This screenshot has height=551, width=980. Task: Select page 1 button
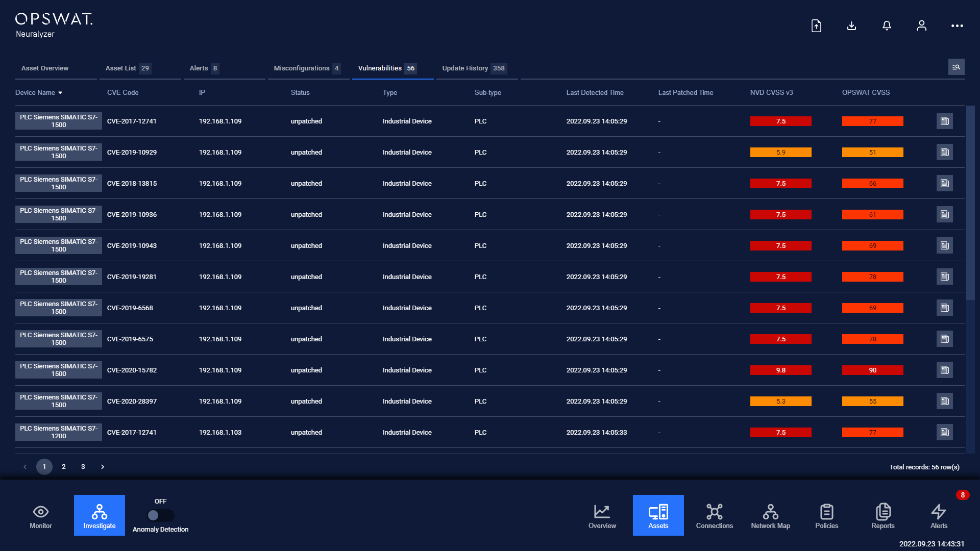pos(44,467)
